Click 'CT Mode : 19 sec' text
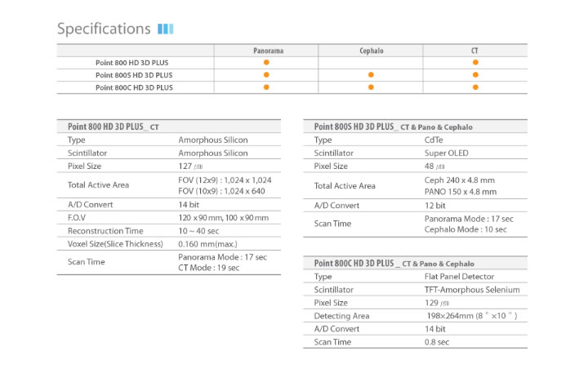This screenshot has width=588, height=382. (208, 268)
